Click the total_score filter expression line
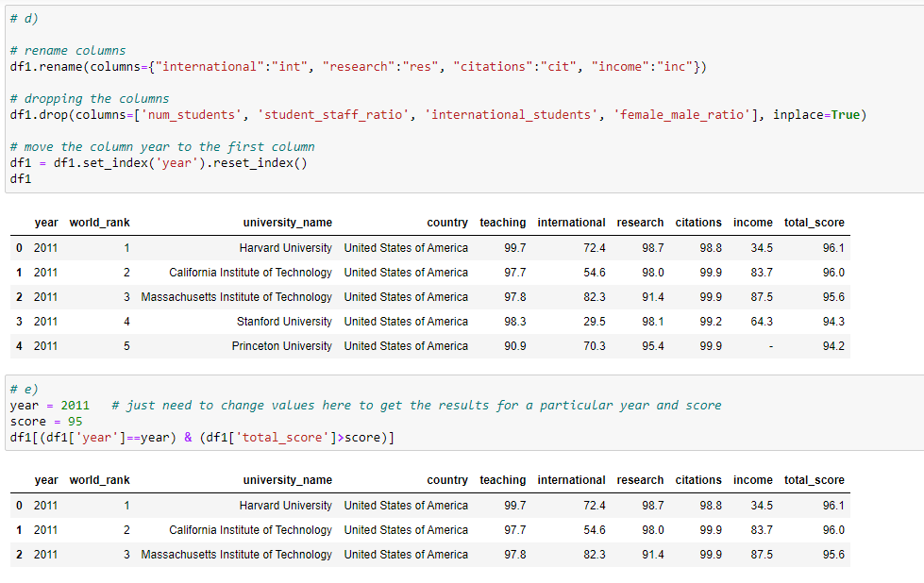 (202, 438)
